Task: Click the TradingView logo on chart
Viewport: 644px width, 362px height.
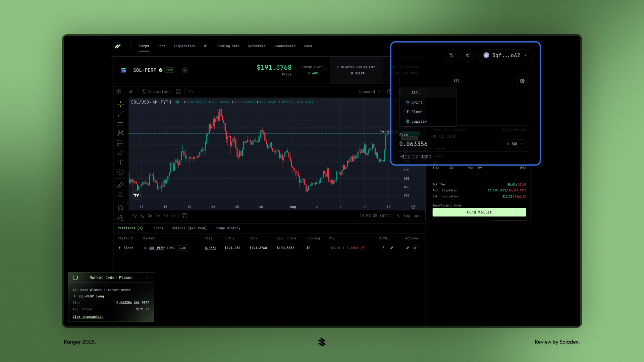Action: [136, 195]
